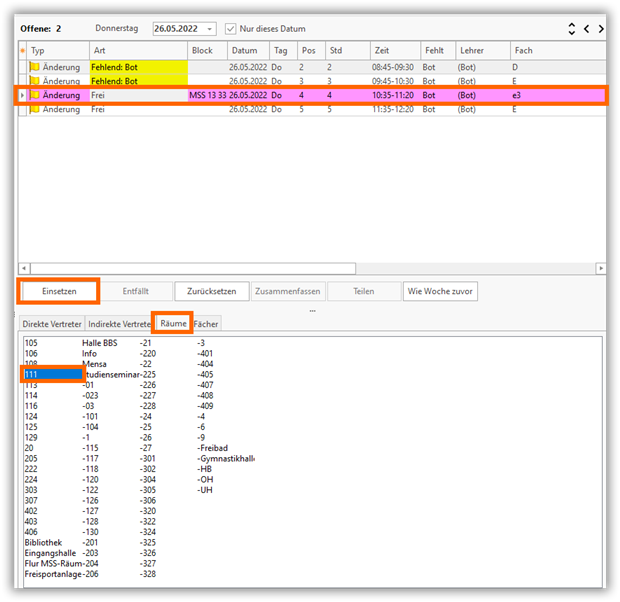Click the folder icon in the first Änderung row
The height and width of the screenshot is (602, 620).
click(x=35, y=67)
